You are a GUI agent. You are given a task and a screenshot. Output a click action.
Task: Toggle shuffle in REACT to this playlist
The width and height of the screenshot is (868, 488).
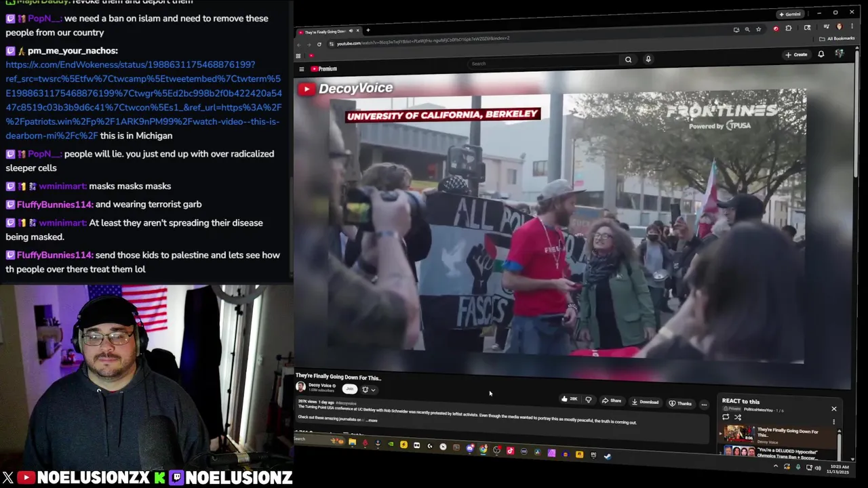pyautogui.click(x=738, y=418)
